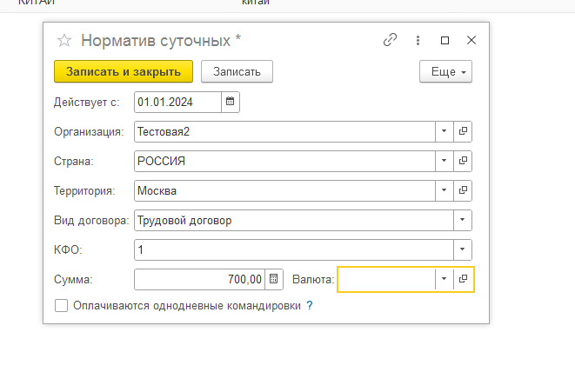This screenshot has width=575, height=392.
Task: Focus the КФО field showing 1
Action: [294, 249]
